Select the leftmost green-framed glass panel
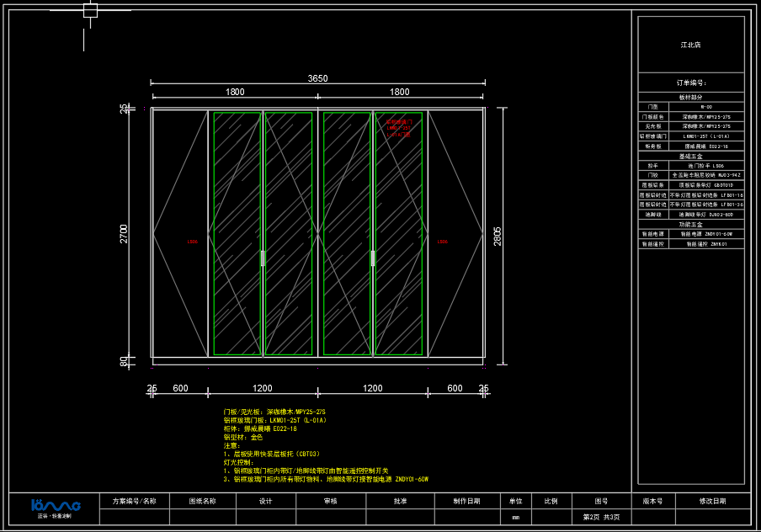 237,233
